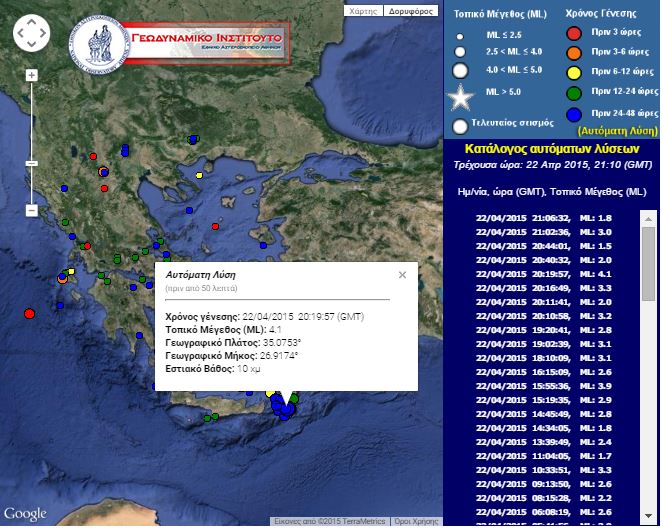Image resolution: width=662 pixels, height=528 pixels.
Task: Open Όροι Χρήσης terms link
Action: coord(416,521)
